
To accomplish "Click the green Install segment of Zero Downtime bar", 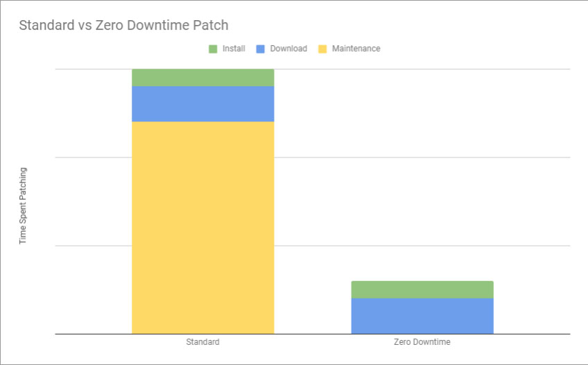I will 422,289.
